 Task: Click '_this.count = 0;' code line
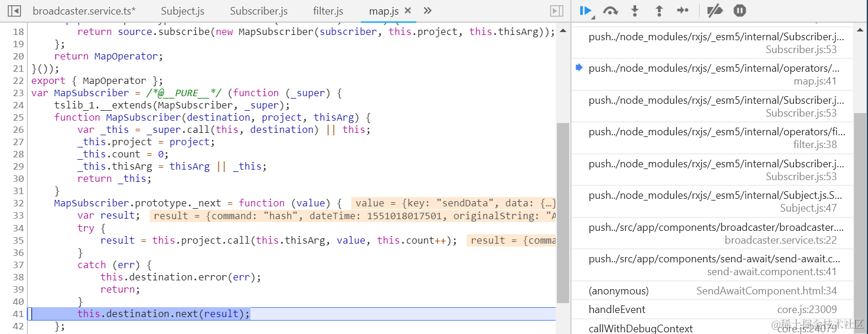(x=123, y=154)
